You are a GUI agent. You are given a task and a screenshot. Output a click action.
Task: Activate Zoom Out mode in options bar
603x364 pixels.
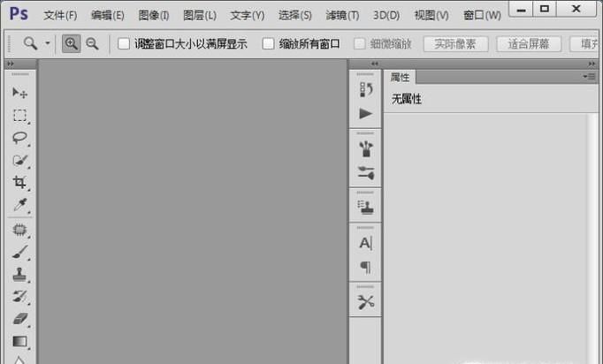pos(92,43)
